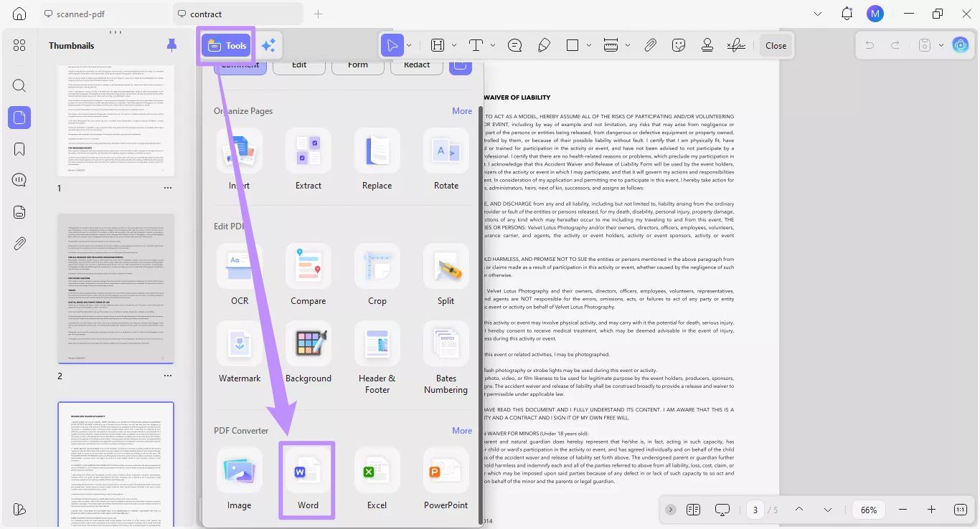This screenshot has height=529, width=980.
Task: Select the Signature tool
Action: tap(736, 44)
